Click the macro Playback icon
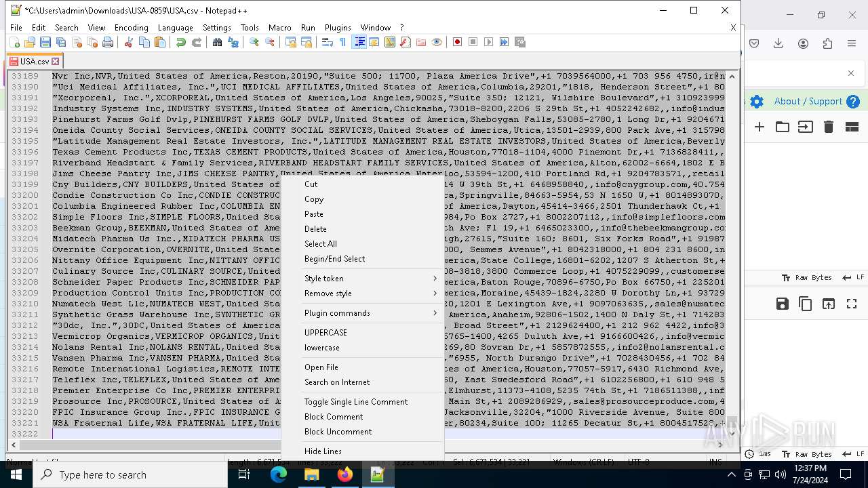Viewport: 868px width, 488px height. tap(489, 42)
